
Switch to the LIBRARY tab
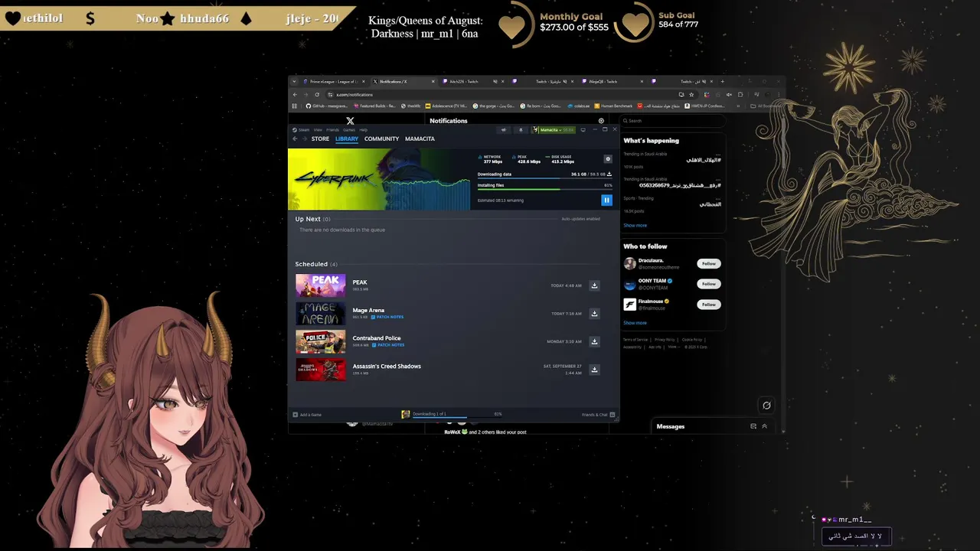pyautogui.click(x=347, y=139)
